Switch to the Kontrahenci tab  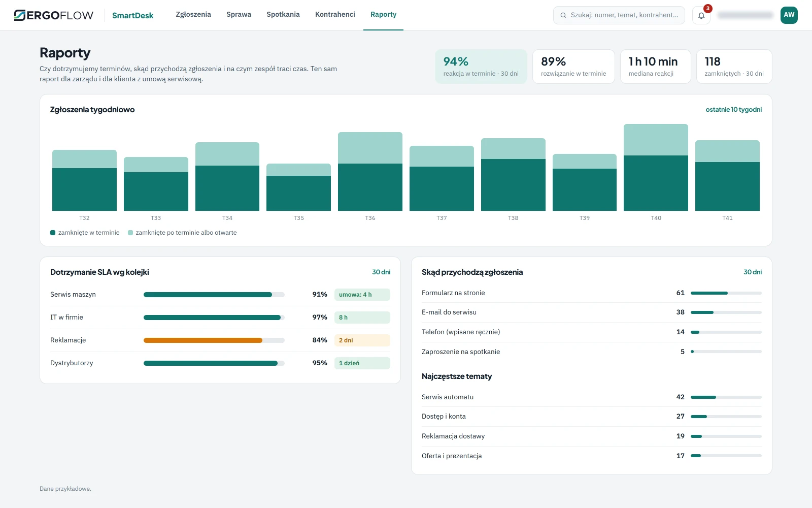point(335,15)
